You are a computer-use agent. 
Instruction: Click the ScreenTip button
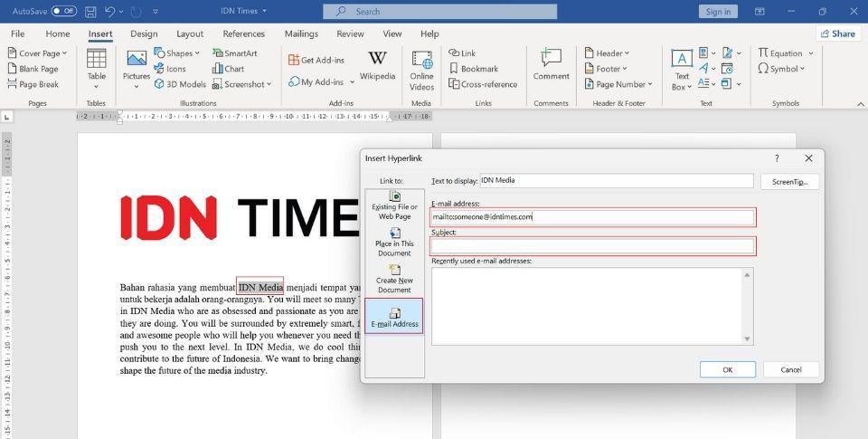tap(789, 182)
